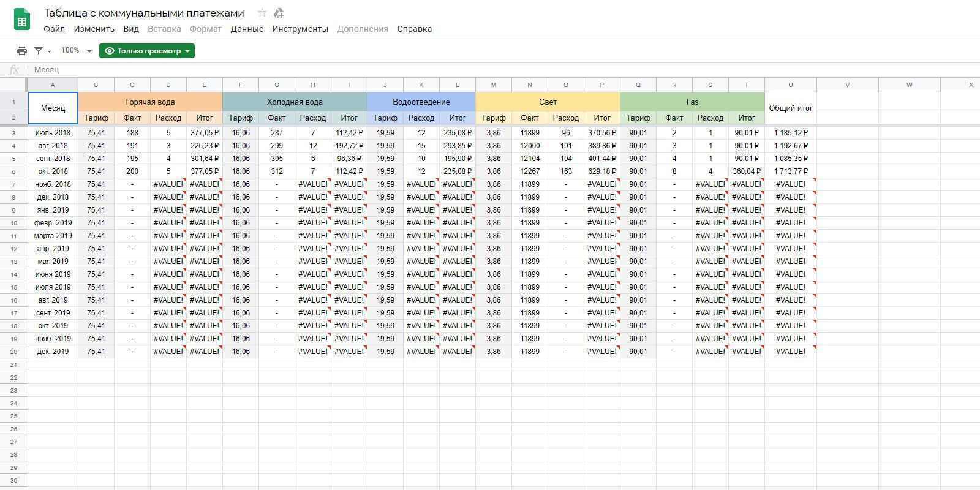Image resolution: width=980 pixels, height=490 pixels.
Task: Select the Общий итог header cell
Action: tap(790, 108)
